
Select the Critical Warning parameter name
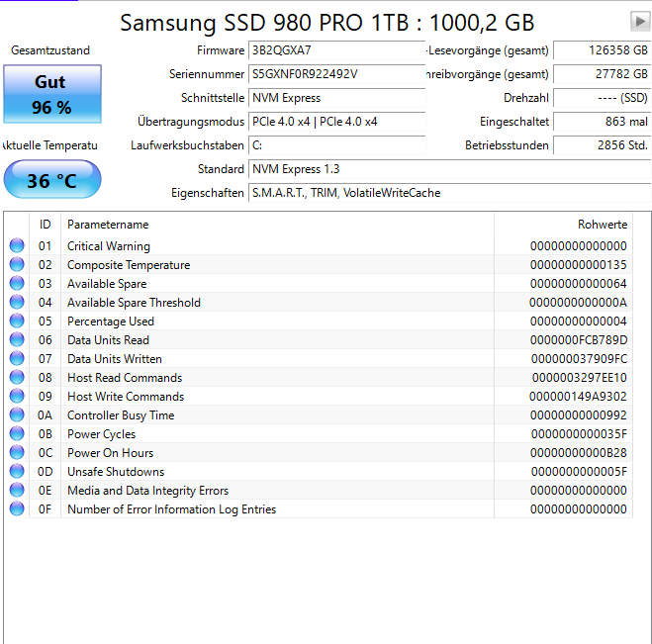(109, 246)
